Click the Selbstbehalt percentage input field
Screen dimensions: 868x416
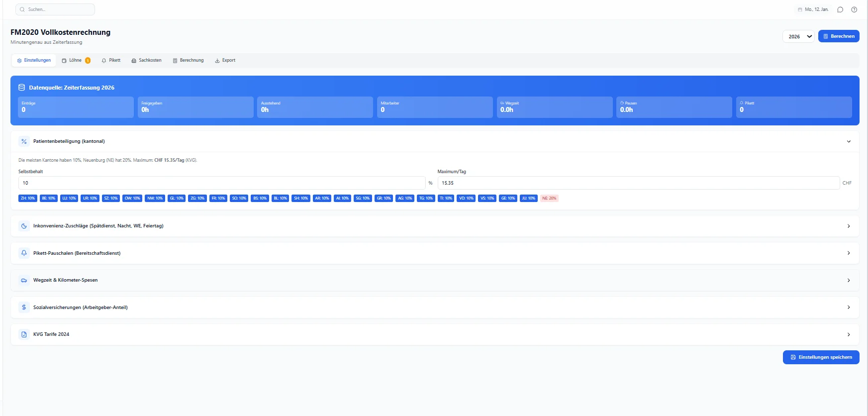click(222, 183)
